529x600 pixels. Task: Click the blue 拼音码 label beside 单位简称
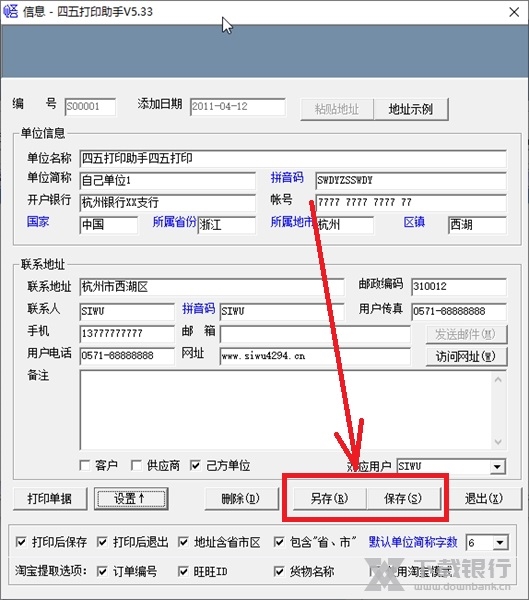click(x=287, y=178)
